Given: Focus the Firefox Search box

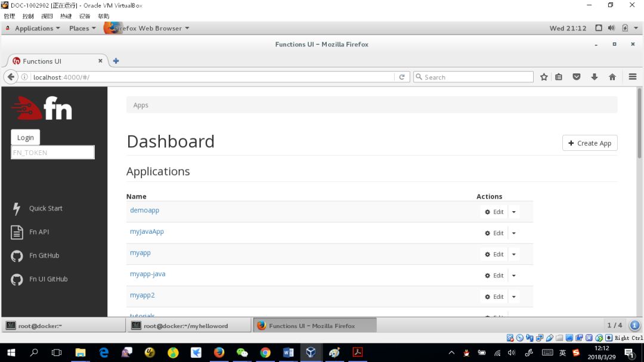Looking at the screenshot, I should pyautogui.click(x=473, y=77).
